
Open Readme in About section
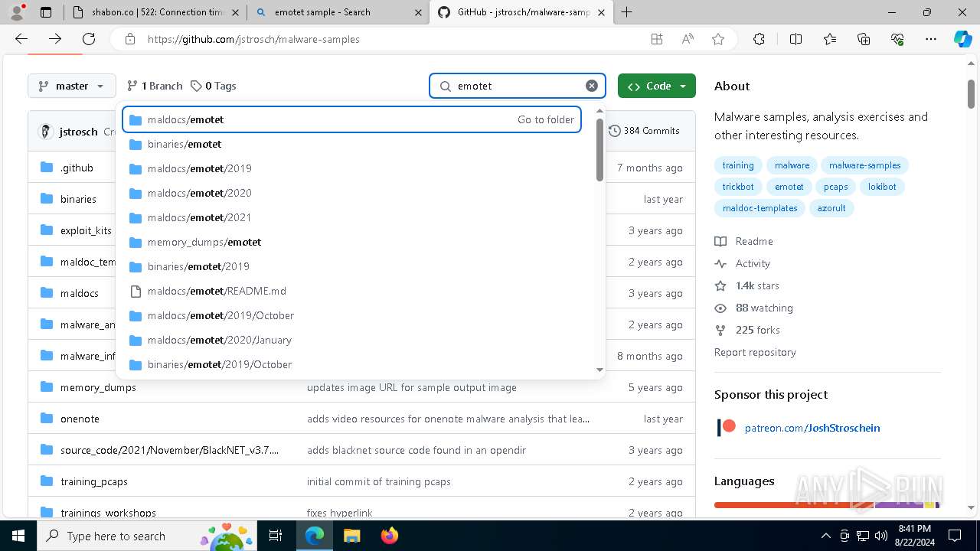point(744,241)
